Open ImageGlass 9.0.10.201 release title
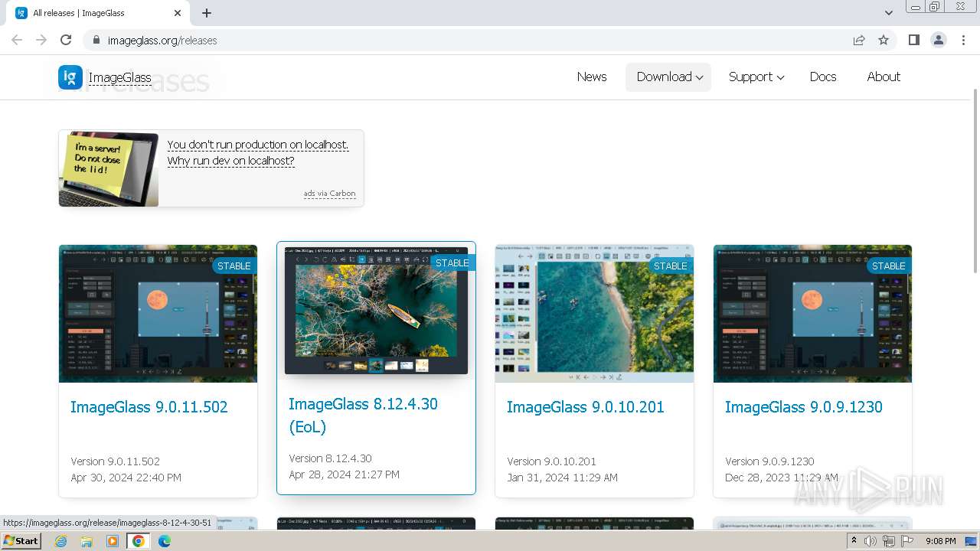The image size is (980, 551). (586, 407)
